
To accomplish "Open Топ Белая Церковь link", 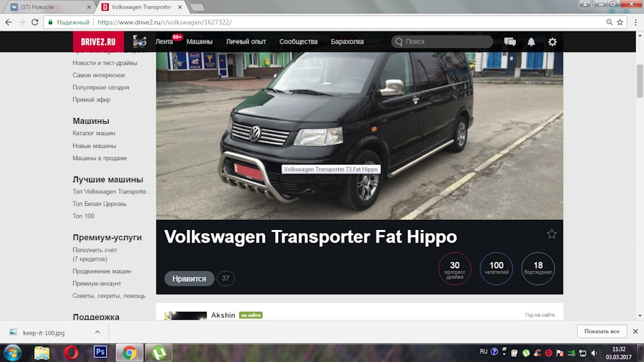I will 99,204.
